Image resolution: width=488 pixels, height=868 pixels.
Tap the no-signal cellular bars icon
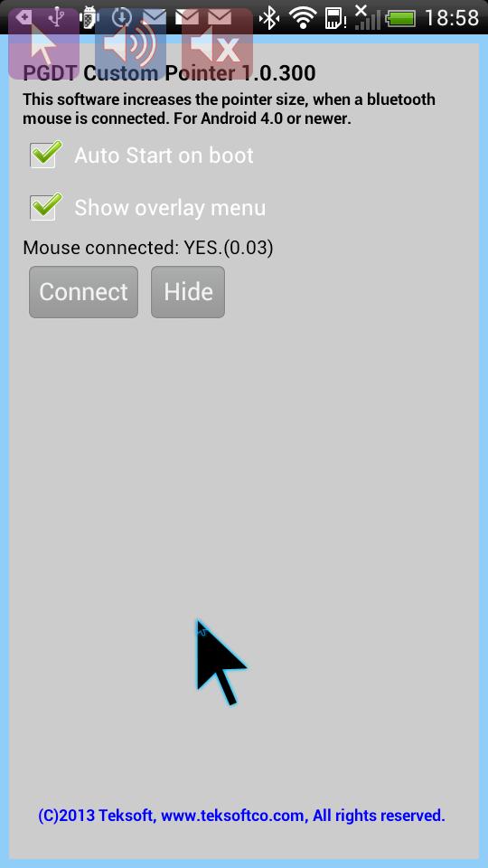pyautogui.click(x=368, y=17)
